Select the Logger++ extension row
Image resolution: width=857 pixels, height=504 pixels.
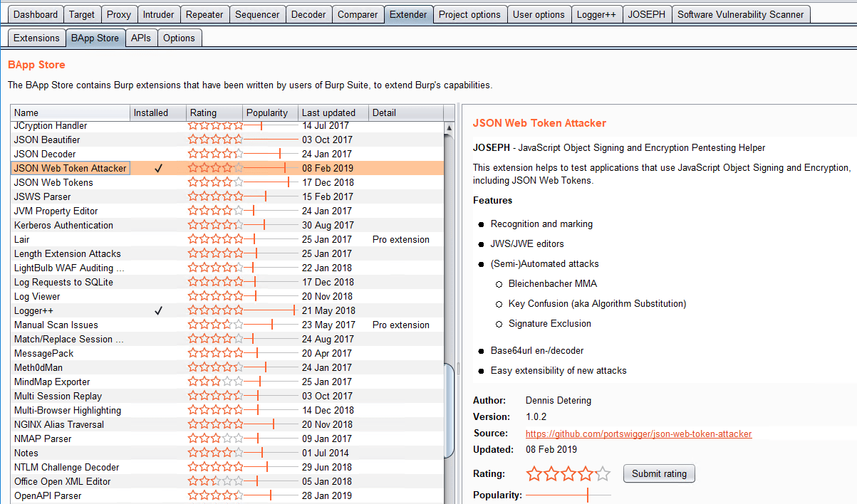pyautogui.click(x=227, y=310)
